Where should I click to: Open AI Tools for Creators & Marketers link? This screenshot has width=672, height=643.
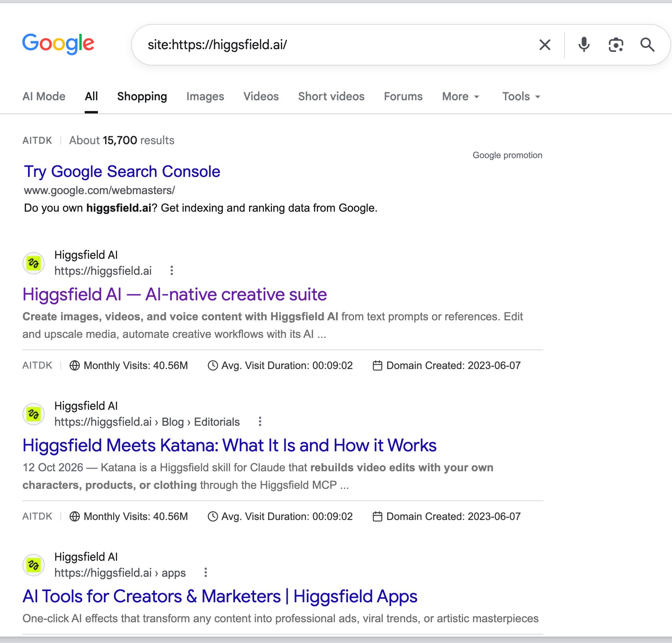[220, 596]
